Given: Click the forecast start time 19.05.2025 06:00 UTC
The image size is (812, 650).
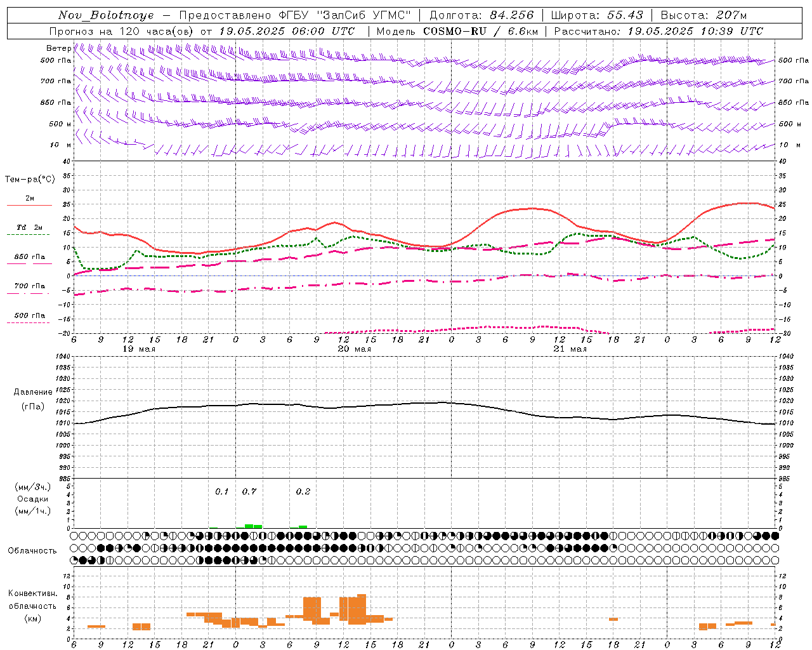Looking at the screenshot, I should click(287, 31).
